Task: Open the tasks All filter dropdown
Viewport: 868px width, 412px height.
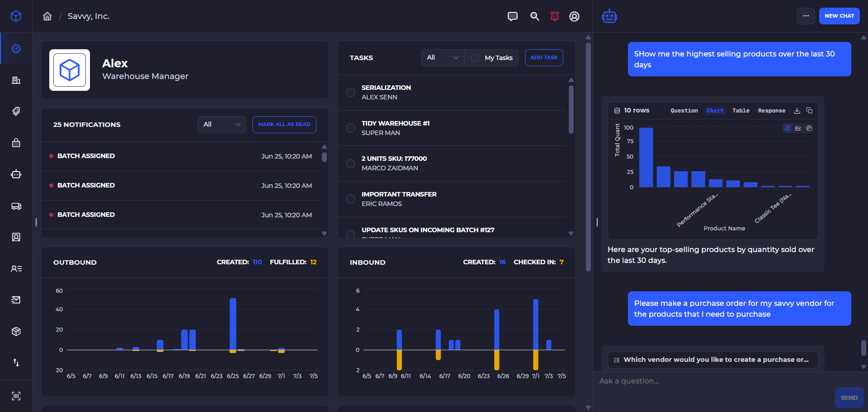Action: coord(443,58)
